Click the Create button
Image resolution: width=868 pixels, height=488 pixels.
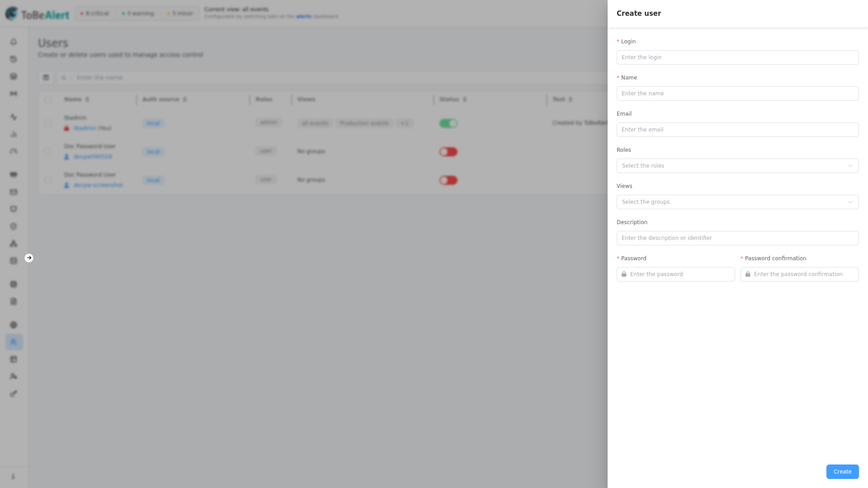842,472
